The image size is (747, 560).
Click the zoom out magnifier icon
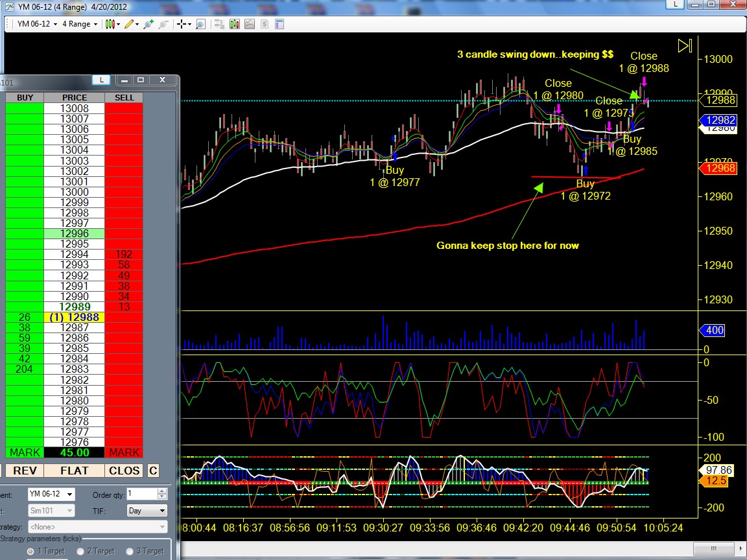(x=163, y=24)
